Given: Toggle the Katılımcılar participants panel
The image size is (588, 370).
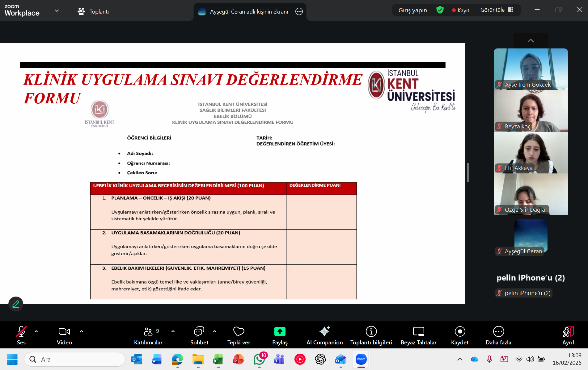Looking at the screenshot, I should (148, 335).
